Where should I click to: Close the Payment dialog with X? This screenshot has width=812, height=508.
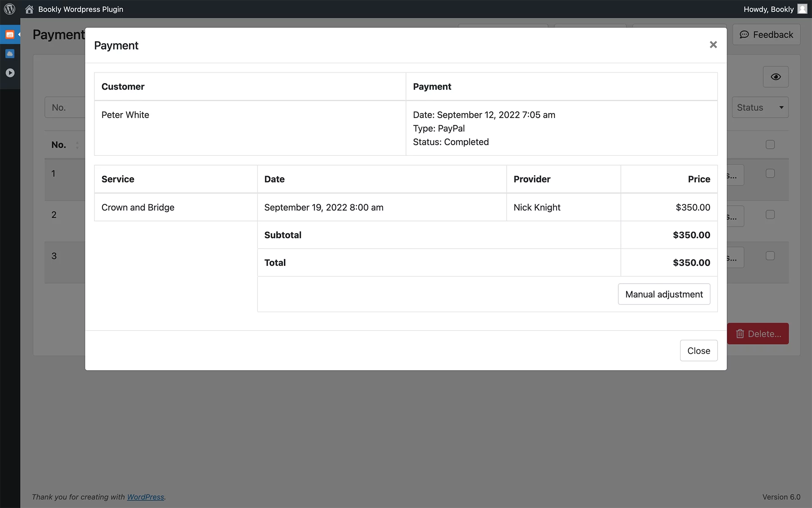coord(713,44)
